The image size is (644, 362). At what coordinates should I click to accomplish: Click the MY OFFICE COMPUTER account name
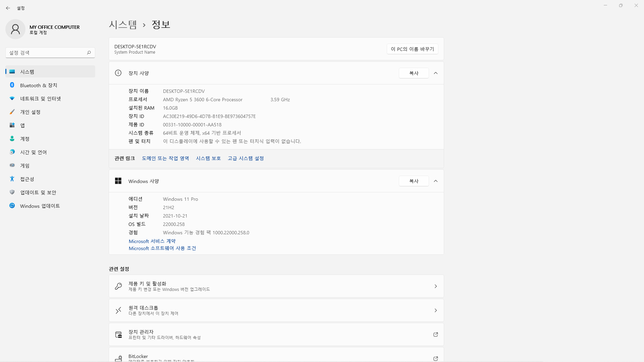pyautogui.click(x=55, y=27)
